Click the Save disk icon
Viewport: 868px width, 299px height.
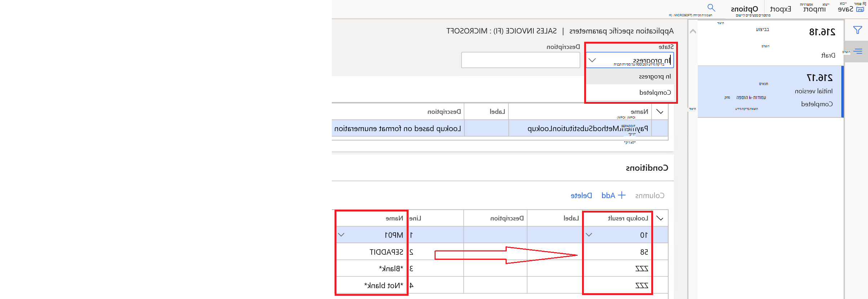[x=860, y=9]
